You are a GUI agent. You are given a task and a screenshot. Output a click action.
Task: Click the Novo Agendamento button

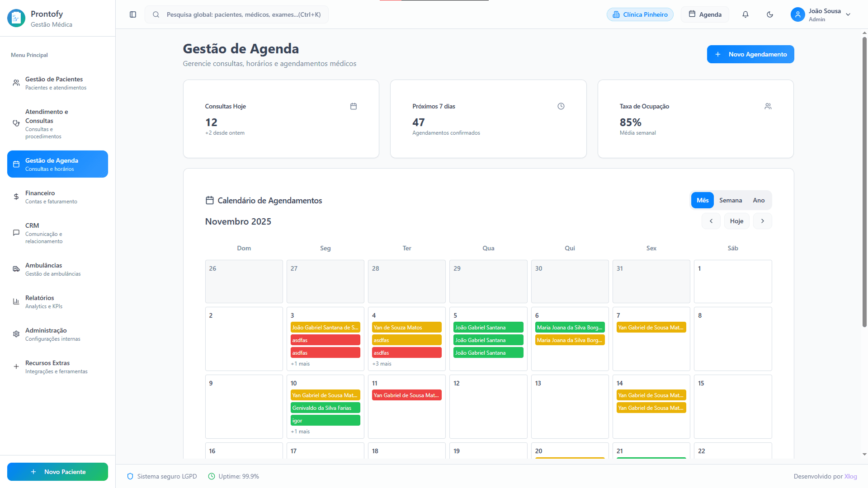pos(750,54)
